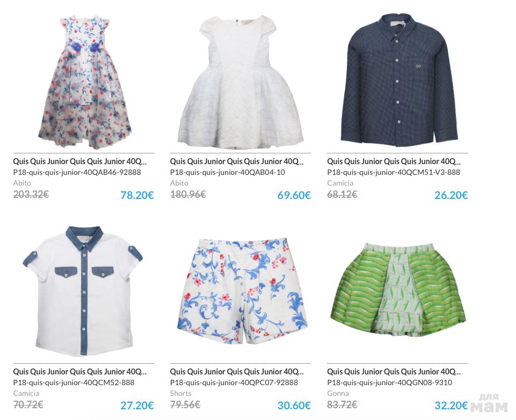Open the white cap-sleeve dress image
Viewport: 516px width, 420px height.
[x=241, y=81]
